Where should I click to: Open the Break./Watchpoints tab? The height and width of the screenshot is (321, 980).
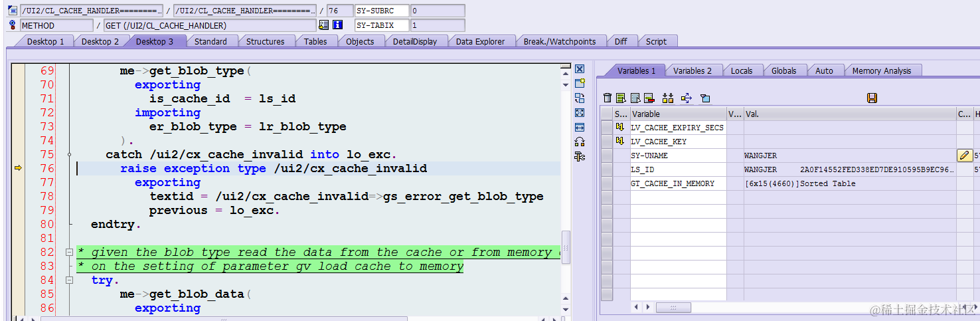pyautogui.click(x=560, y=41)
